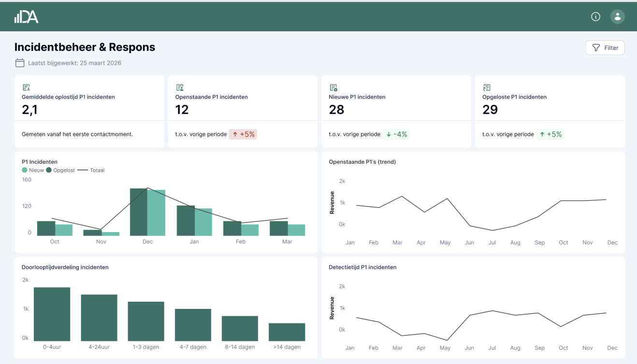The width and height of the screenshot is (637, 364).
Task: Click the Doorlooptijdverdeling incidenten title
Action: pyautogui.click(x=65, y=267)
